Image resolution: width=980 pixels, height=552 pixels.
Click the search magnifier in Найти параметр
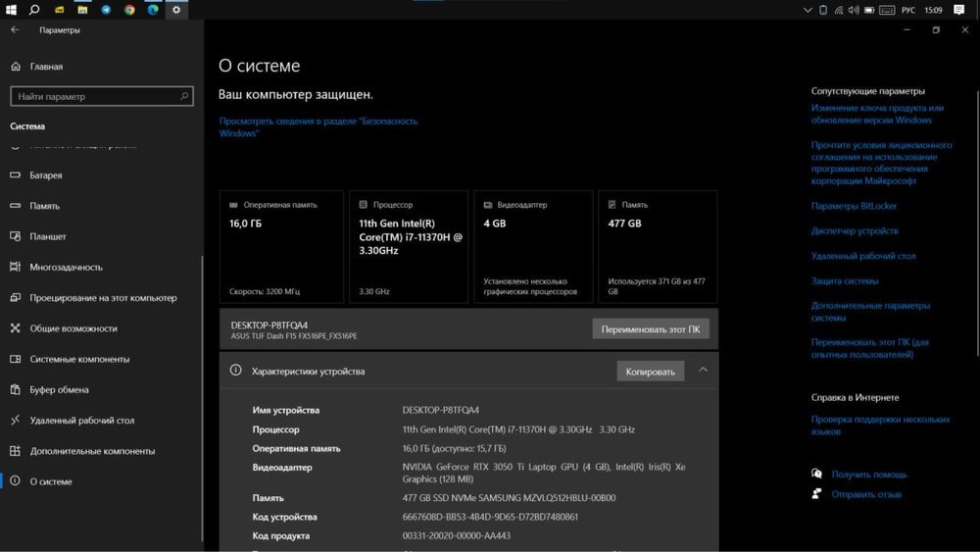pos(184,96)
